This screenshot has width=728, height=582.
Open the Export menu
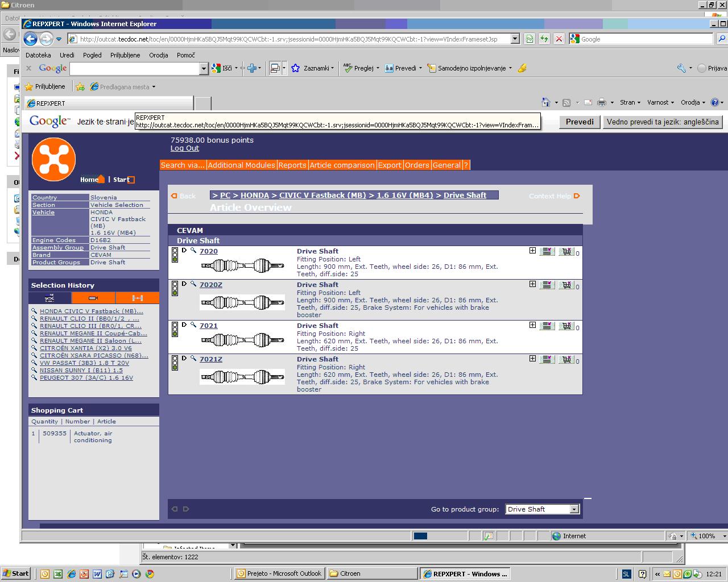390,165
